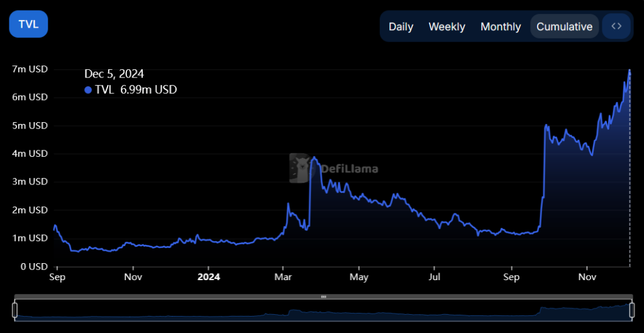Click the '3m USD' y-axis label
The image size is (644, 333).
(x=30, y=182)
